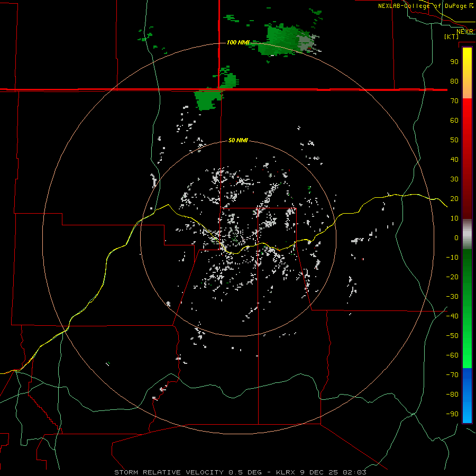Click the 'STORM RELATIVE VELOCITY 0.5 DEG' caption

tap(188, 472)
